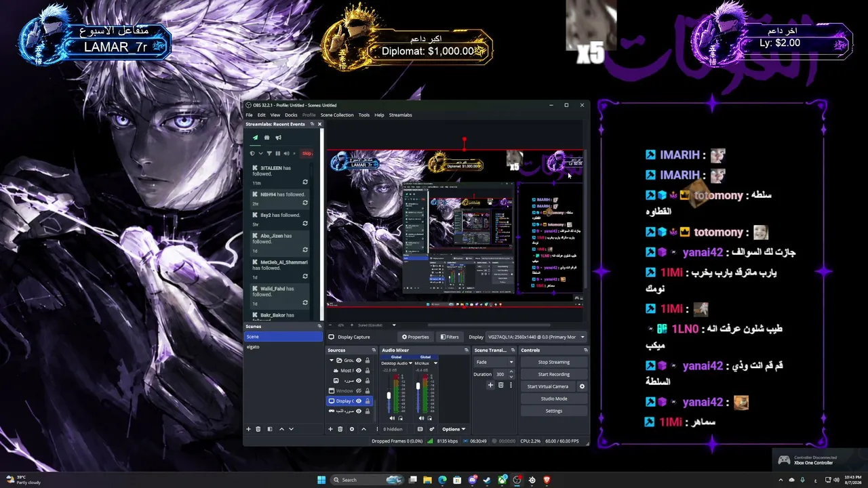
Task: Replay the NBH94 follow alert
Action: point(305,203)
